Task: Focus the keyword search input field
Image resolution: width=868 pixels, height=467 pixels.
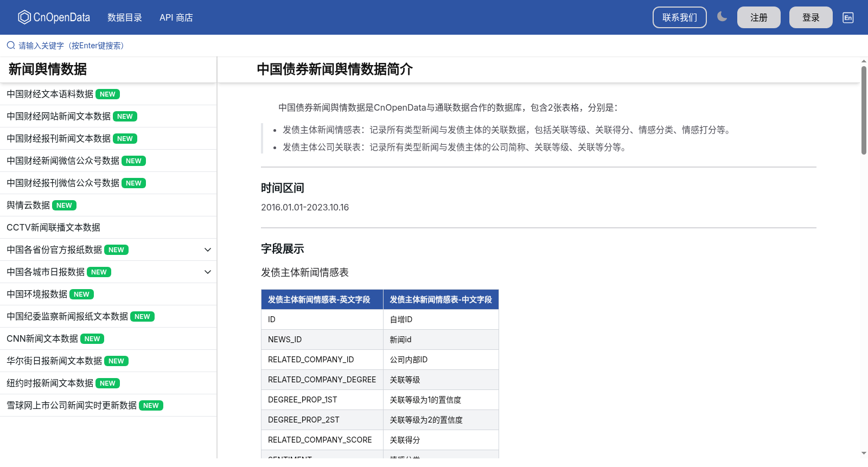Action: click(434, 46)
